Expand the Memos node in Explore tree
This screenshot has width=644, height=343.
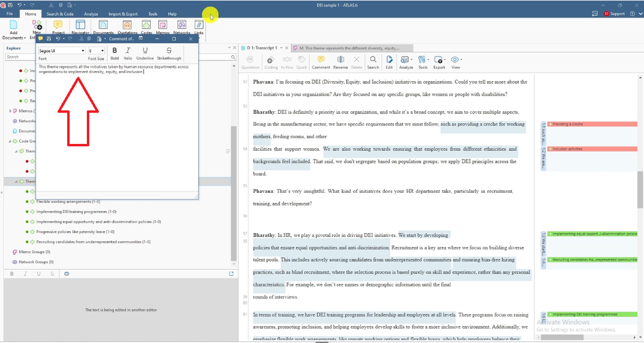(10, 111)
